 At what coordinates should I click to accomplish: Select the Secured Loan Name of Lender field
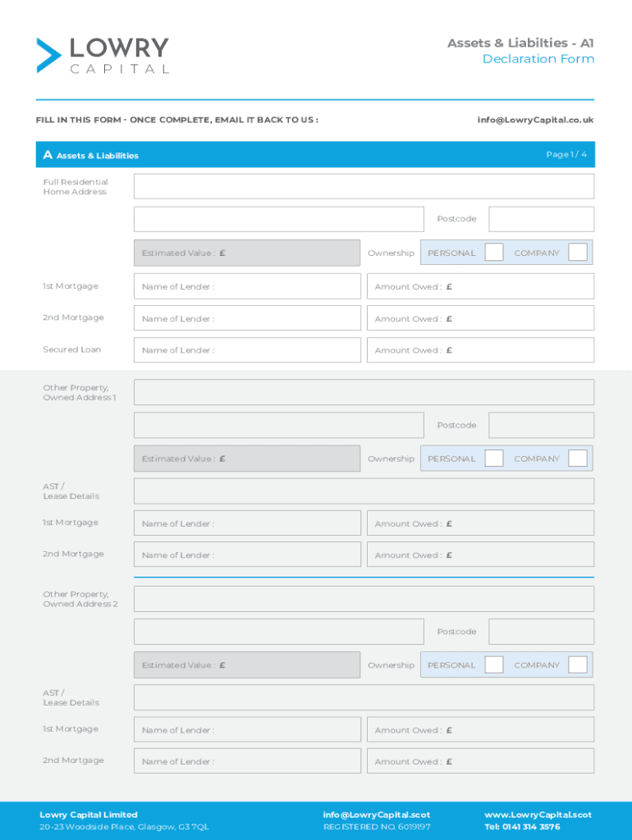pos(247,350)
